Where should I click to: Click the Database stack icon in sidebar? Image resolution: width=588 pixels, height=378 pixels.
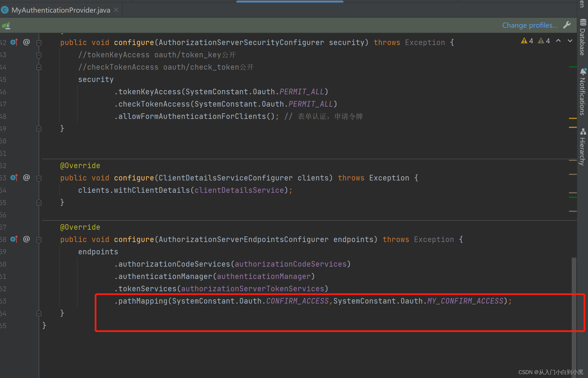tap(583, 22)
